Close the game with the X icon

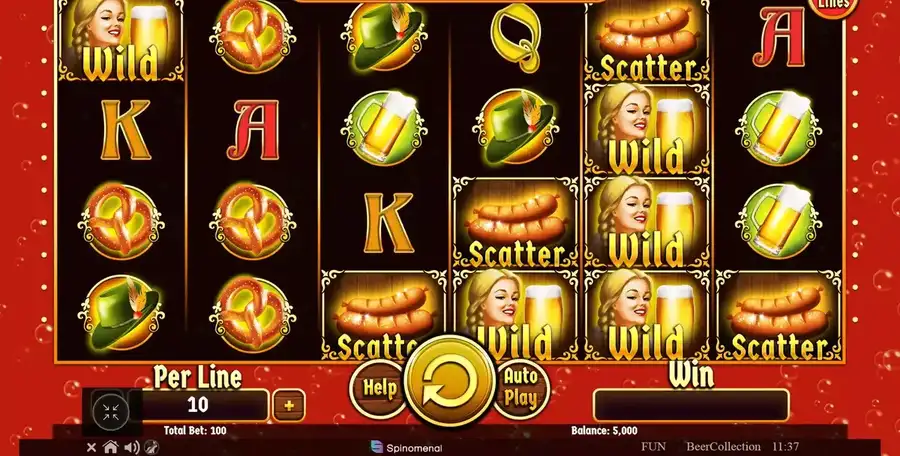[91, 447]
